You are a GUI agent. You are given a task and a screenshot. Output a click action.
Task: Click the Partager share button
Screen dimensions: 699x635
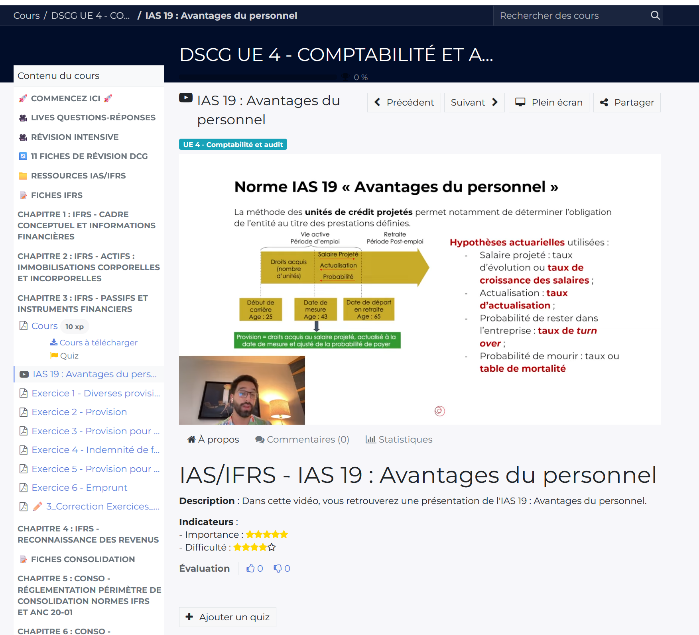pos(627,102)
